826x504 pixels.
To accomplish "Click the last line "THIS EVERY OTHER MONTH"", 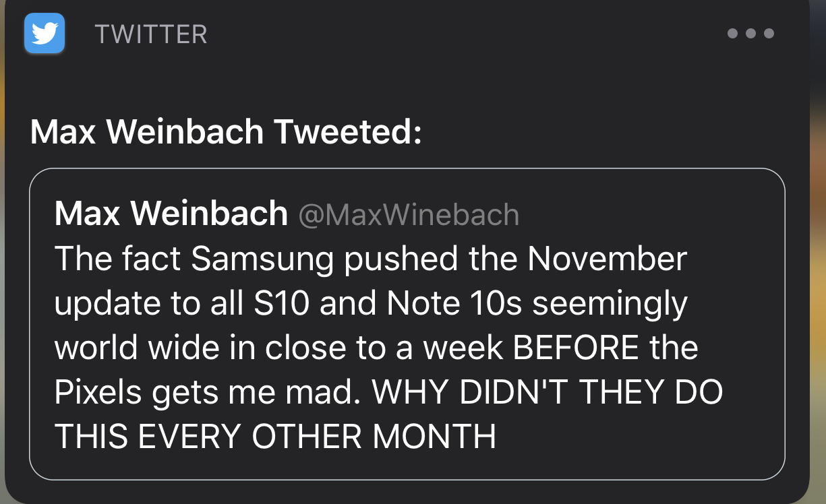I will click(x=275, y=437).
